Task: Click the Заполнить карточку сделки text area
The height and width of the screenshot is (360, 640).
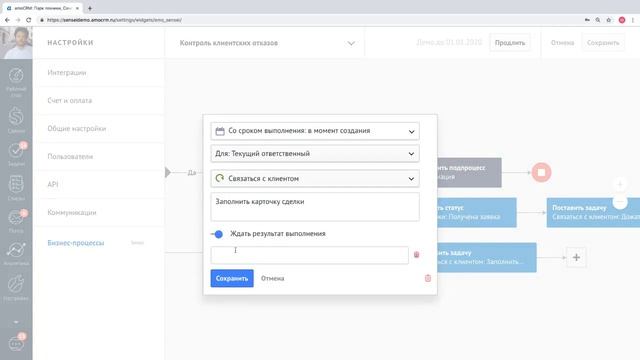Action: click(315, 207)
